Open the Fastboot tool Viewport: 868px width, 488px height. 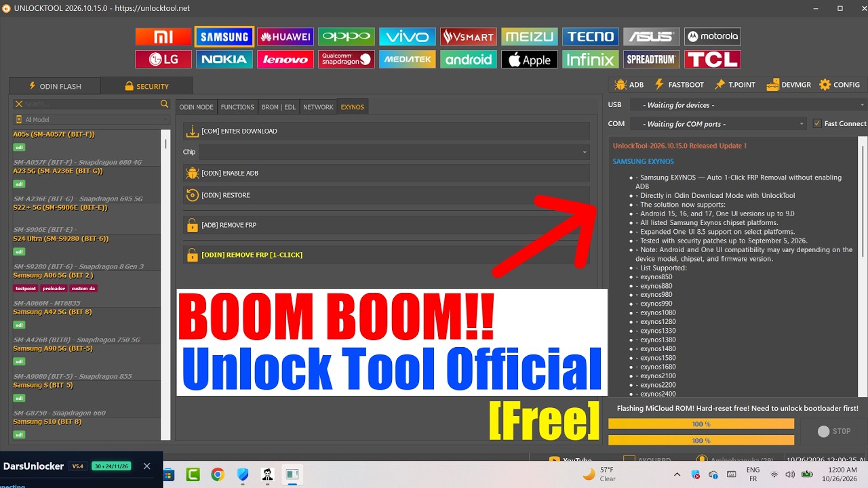(x=679, y=85)
